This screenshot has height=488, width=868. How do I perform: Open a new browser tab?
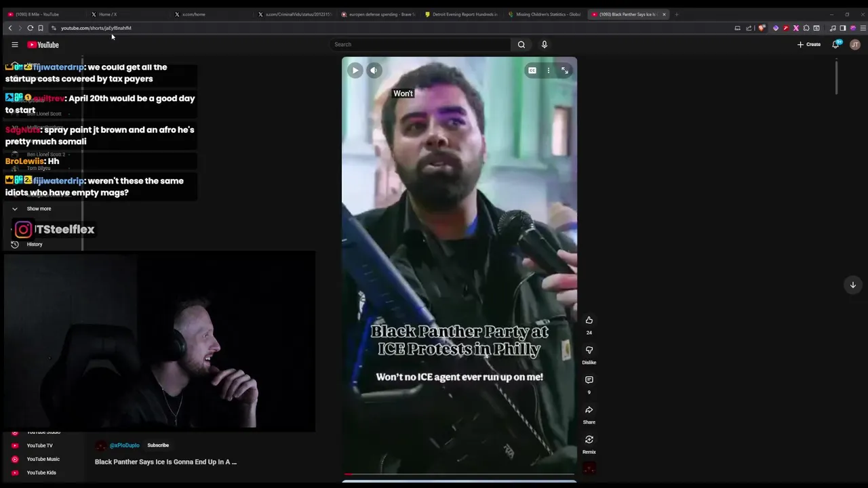[x=676, y=14]
